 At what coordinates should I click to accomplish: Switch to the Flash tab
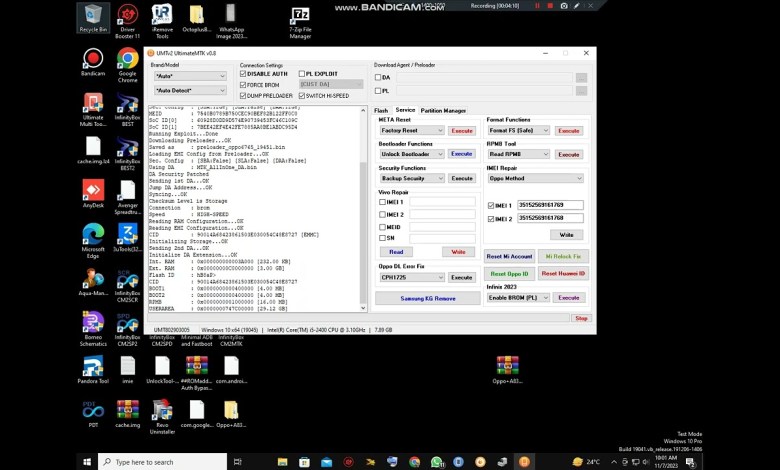381,110
